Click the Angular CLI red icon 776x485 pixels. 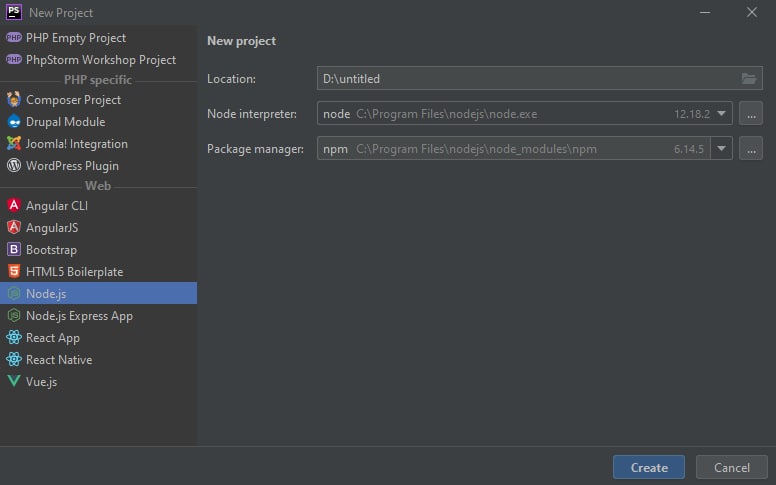tap(14, 205)
